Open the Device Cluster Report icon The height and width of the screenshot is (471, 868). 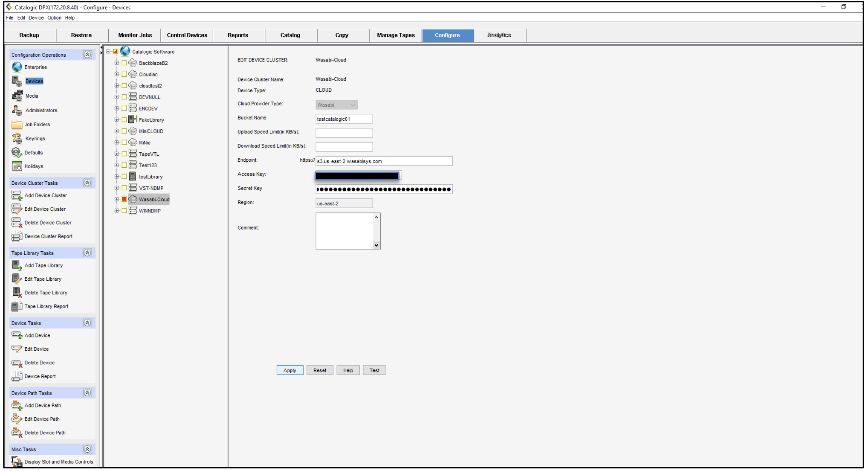(17, 236)
